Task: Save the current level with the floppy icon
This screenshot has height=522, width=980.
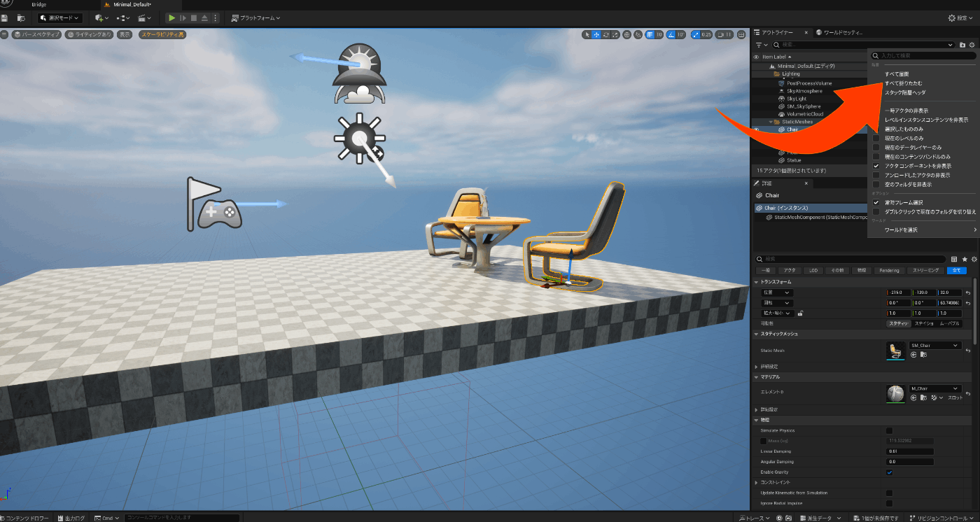Action: click(4, 17)
